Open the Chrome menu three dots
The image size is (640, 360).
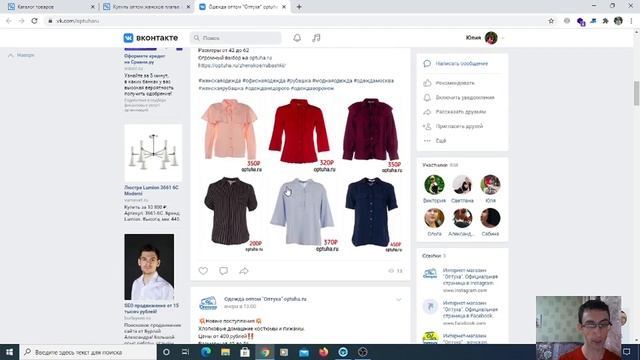[631, 21]
